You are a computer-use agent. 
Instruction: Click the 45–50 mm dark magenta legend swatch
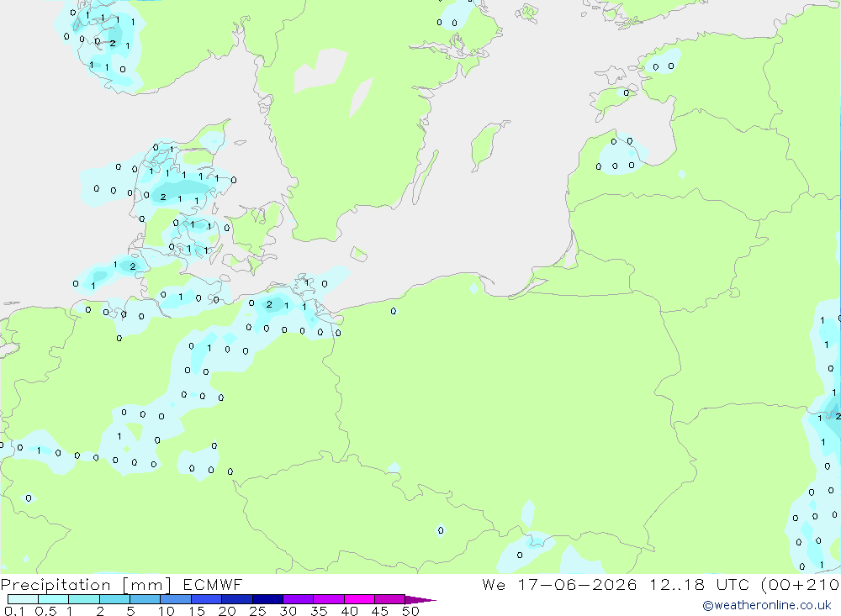click(390, 599)
